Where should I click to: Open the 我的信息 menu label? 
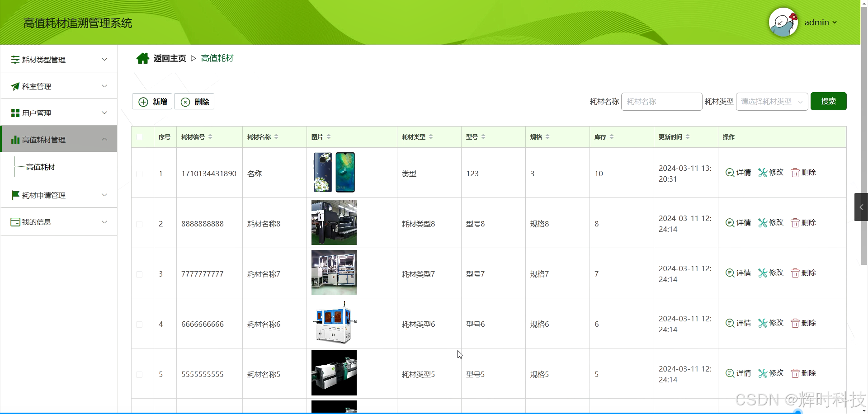tap(37, 222)
